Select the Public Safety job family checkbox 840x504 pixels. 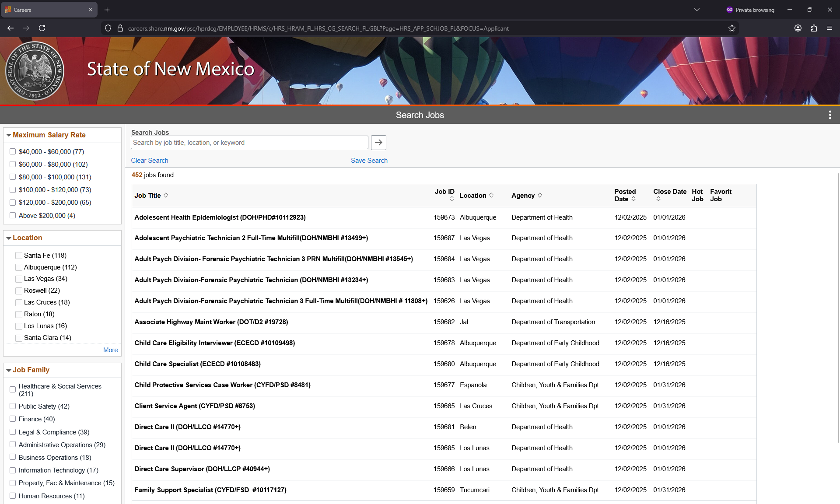pos(13,406)
